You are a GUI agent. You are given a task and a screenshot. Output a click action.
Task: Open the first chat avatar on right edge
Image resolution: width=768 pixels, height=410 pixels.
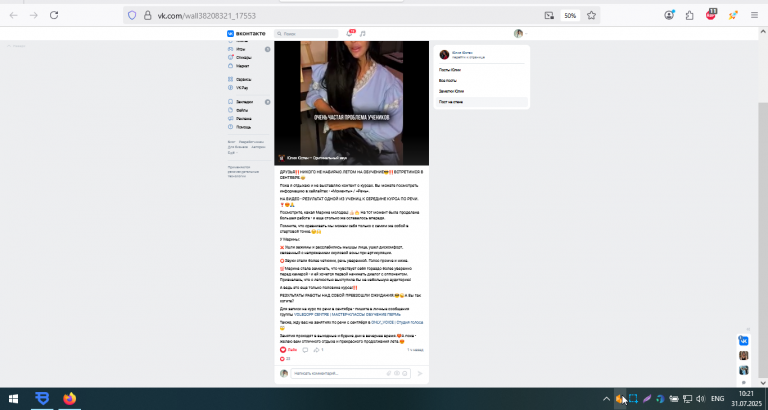point(744,355)
